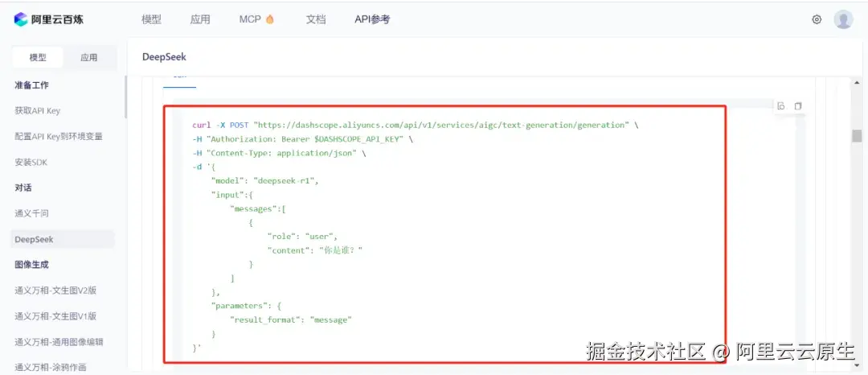Click the sidebar scrollbar thumb
This screenshot has width=868, height=375.
[125, 97]
